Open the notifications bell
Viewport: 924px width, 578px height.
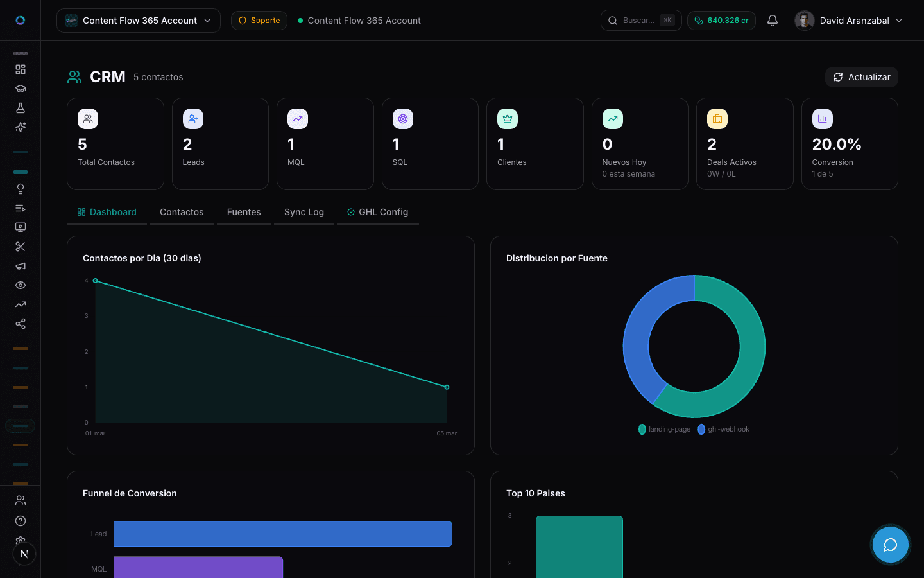click(773, 21)
